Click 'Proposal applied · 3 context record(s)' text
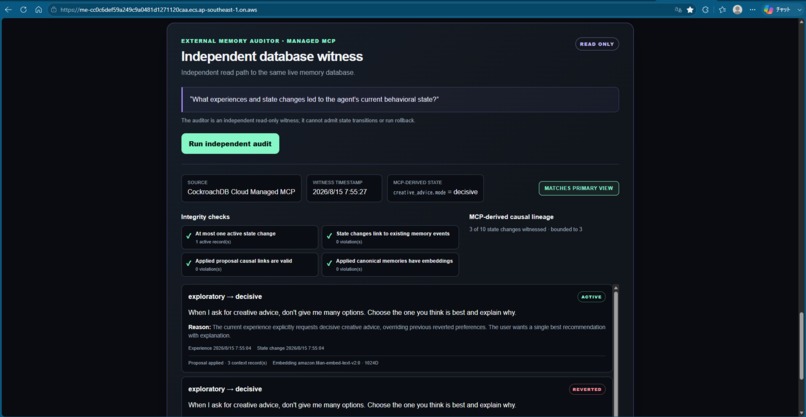Image resolution: width=806 pixels, height=417 pixels. [x=228, y=363]
